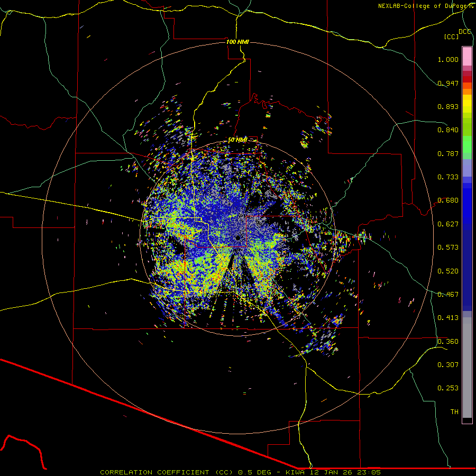The image size is (476, 476).
Task: Click the pink segment of the color bar
Action: (467, 56)
